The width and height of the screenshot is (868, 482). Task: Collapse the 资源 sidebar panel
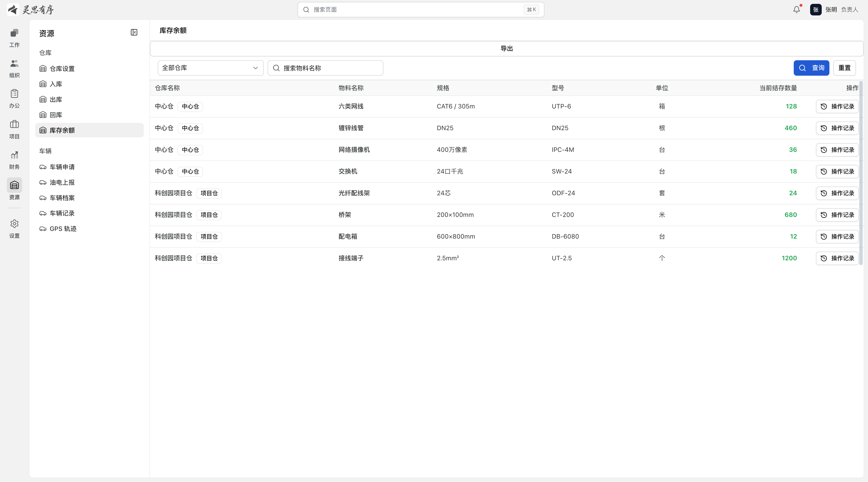pos(134,32)
